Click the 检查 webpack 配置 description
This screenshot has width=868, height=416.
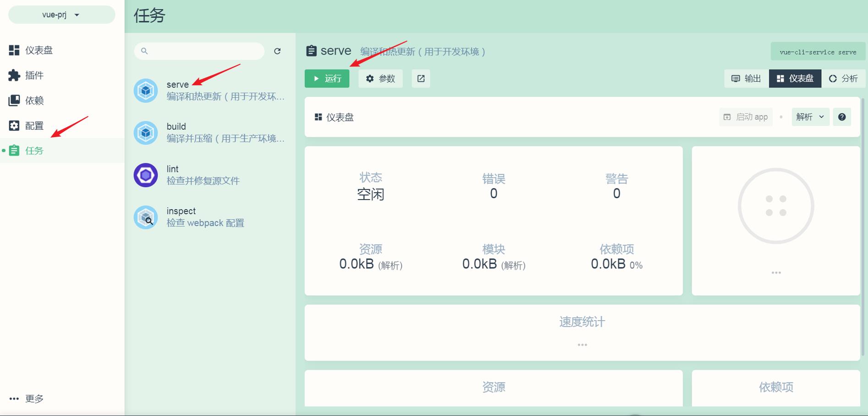205,223
